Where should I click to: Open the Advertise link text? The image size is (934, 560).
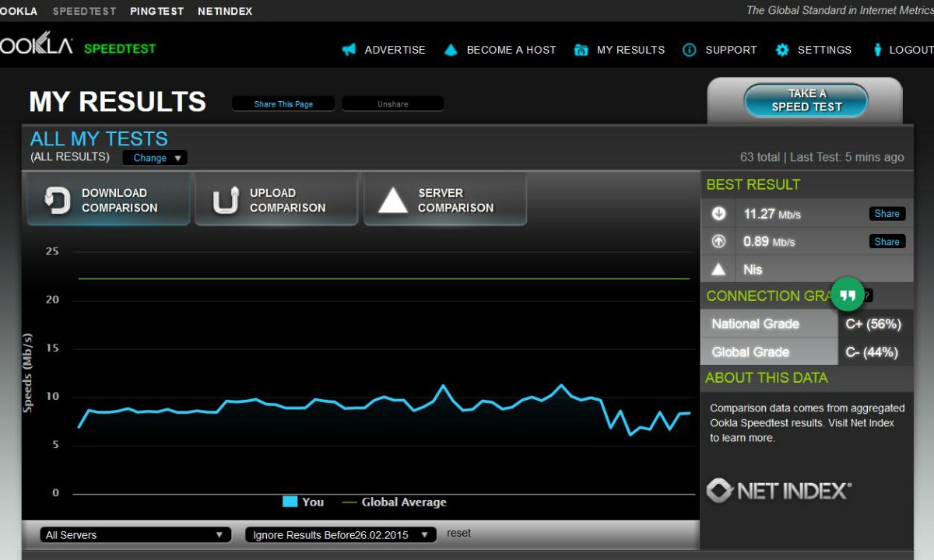click(x=395, y=50)
